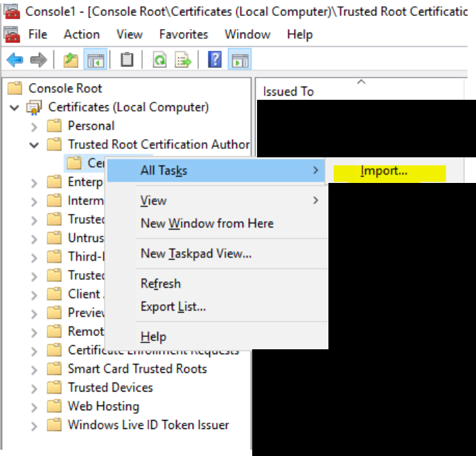The image size is (476, 456).
Task: Select Export List... in the context menu
Action: tap(173, 306)
